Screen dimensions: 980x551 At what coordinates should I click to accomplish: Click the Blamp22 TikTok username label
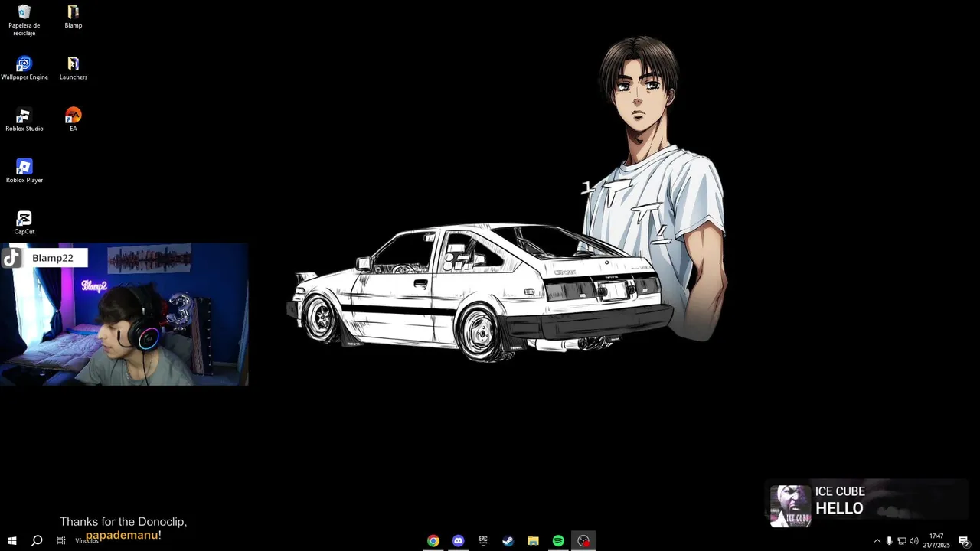tap(53, 258)
